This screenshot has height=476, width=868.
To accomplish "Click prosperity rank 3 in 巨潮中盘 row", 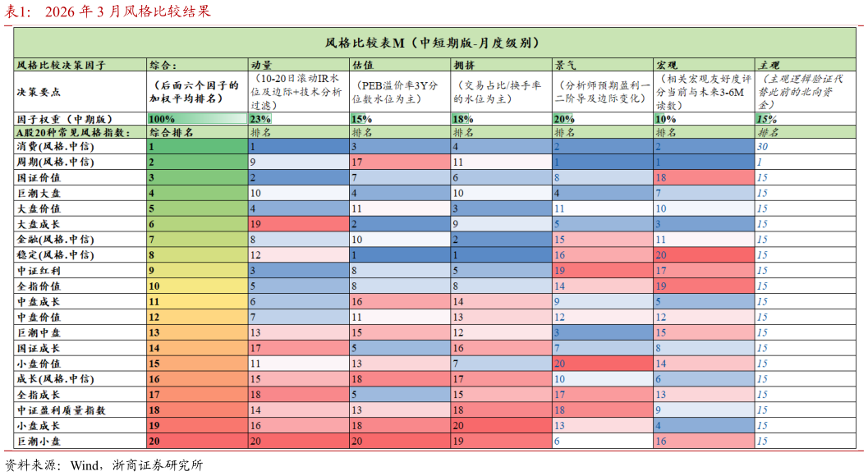I will (x=603, y=332).
